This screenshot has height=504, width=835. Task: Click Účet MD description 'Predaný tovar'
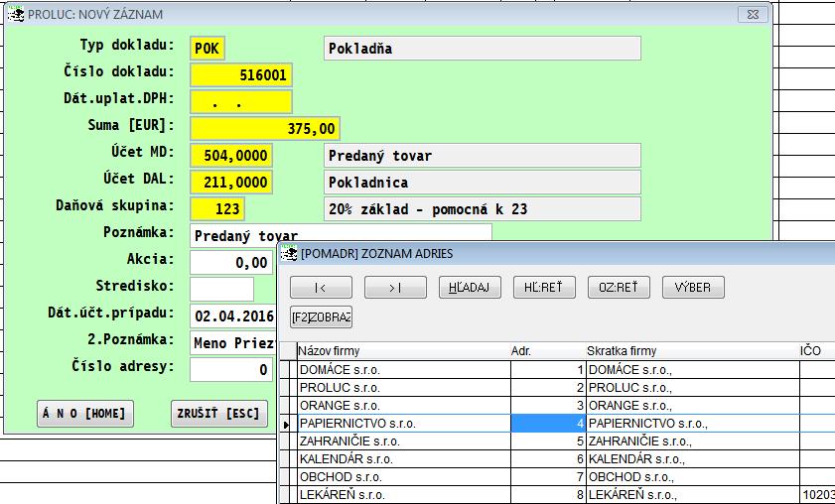[x=482, y=156]
